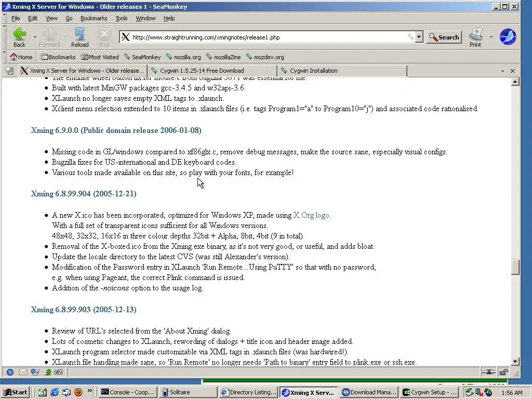Open the new tab button left of tabs
This screenshot has width=532, height=399.
point(9,71)
